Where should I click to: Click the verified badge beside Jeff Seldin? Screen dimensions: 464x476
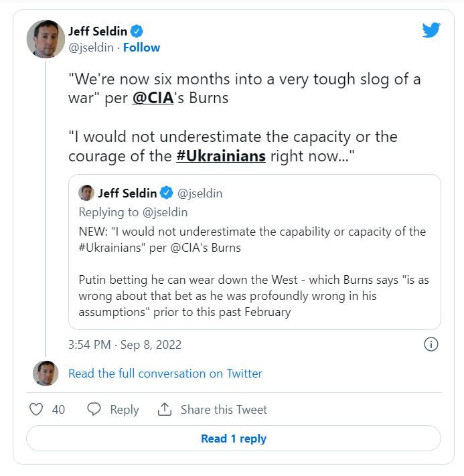pos(137,31)
